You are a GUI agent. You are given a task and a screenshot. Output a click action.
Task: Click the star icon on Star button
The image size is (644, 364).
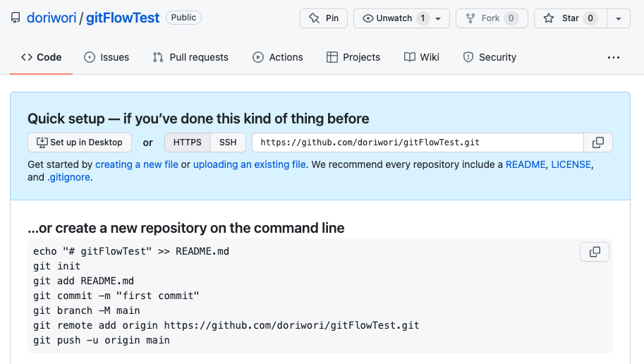coord(549,18)
